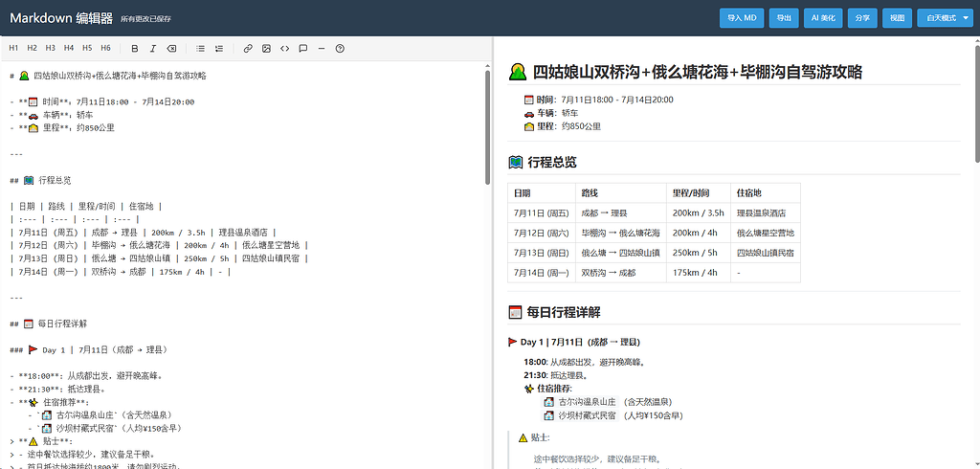
Task: Click the warning emoji beside 贴士 in preview
Action: (523, 437)
